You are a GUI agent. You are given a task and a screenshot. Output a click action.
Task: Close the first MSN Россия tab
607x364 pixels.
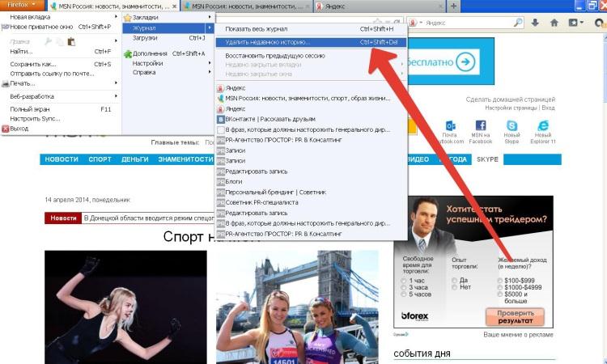tap(174, 6)
